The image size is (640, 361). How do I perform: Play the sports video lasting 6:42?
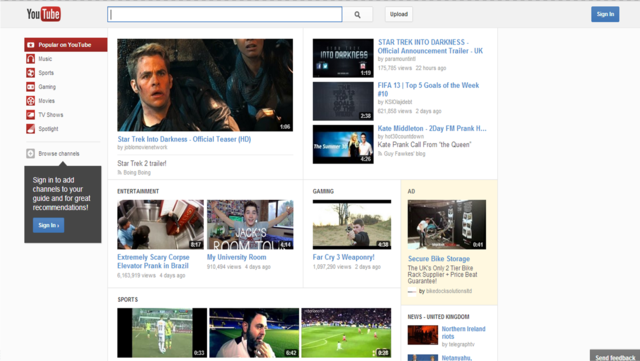click(x=254, y=333)
